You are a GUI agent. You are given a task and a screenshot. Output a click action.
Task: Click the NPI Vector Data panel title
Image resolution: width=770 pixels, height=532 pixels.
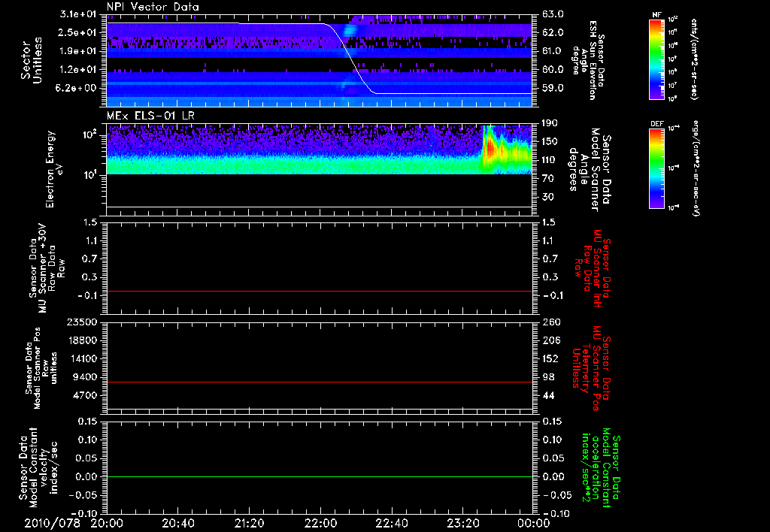pyautogui.click(x=153, y=7)
